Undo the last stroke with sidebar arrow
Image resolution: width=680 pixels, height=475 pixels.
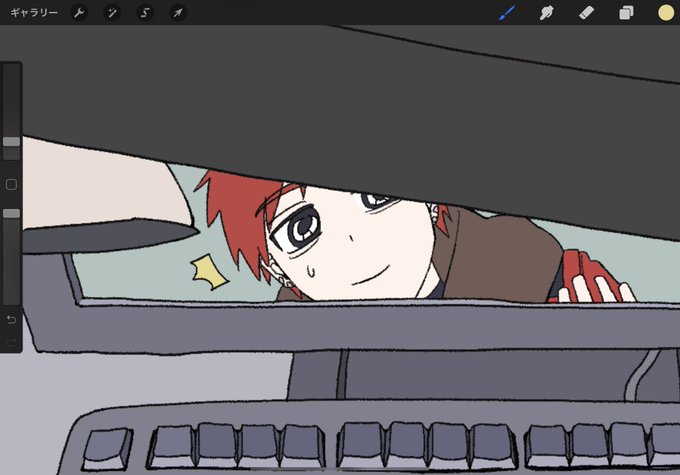tap(11, 320)
